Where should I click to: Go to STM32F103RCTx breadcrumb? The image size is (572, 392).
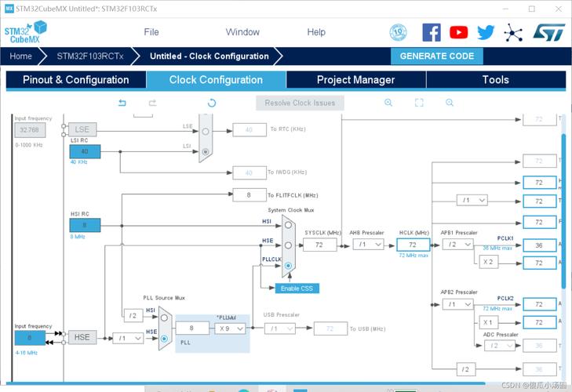point(90,56)
